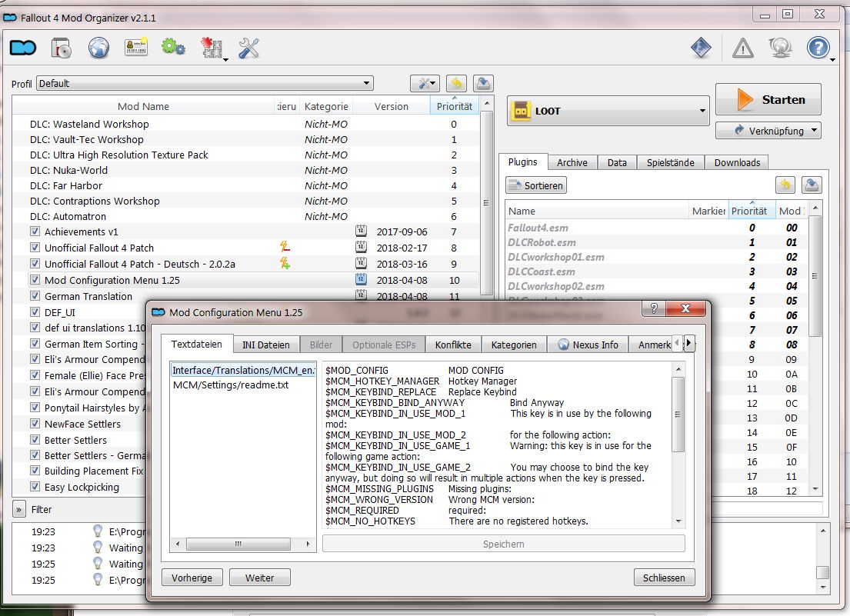The width and height of the screenshot is (850, 616).
Task: Toggle the Building Placement Fix checkbox
Action: [x=35, y=471]
